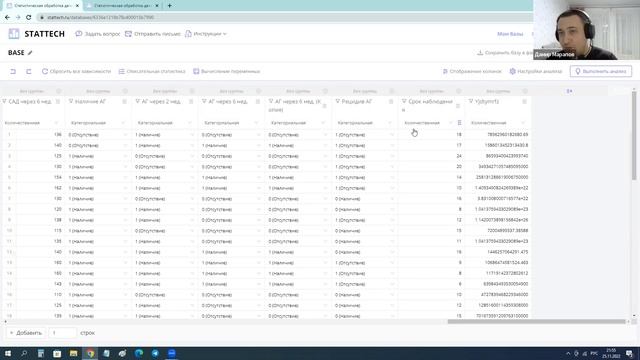
Task: Open 'Описательная статистика'
Action: click(152, 71)
